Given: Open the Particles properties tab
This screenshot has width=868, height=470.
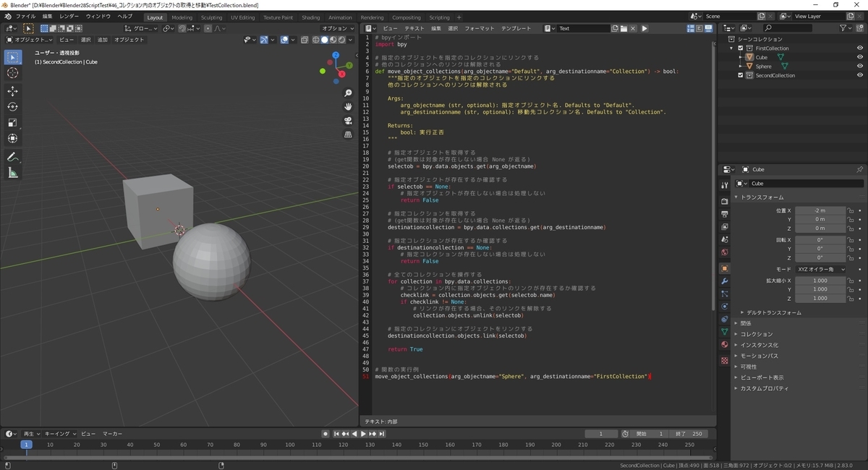Looking at the screenshot, I should [x=724, y=294].
